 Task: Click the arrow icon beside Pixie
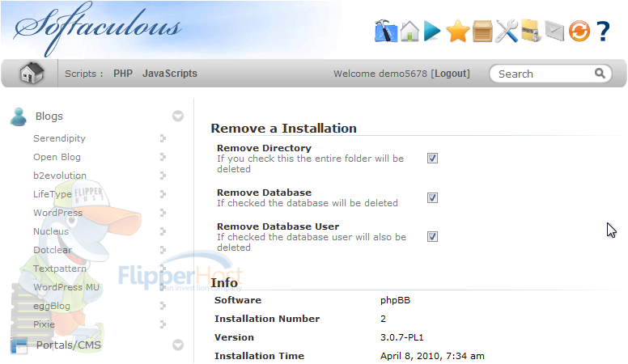163,324
